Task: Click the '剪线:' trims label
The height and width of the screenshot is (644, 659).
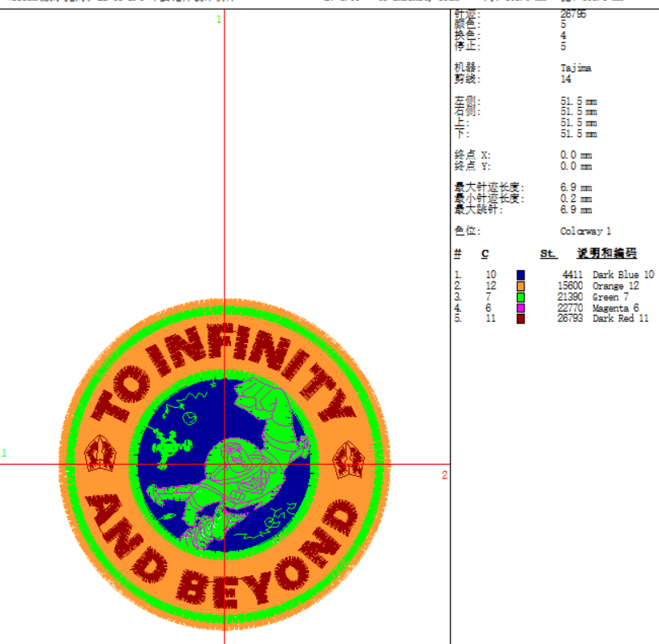Action: pos(467,79)
